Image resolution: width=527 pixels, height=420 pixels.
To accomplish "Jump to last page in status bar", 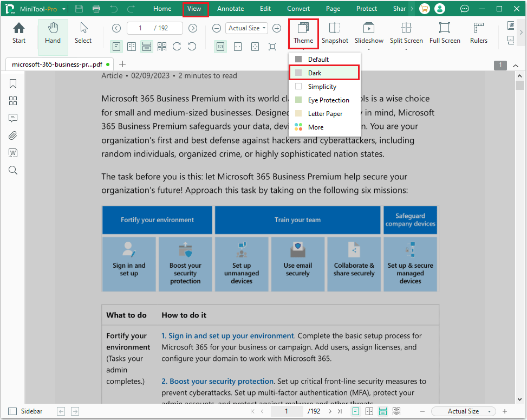I will coord(340,411).
